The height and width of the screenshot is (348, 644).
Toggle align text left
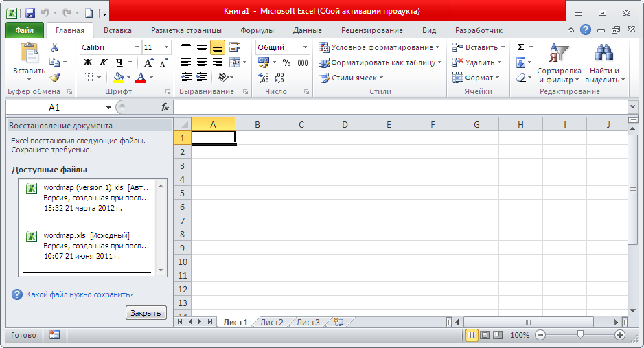(x=186, y=62)
